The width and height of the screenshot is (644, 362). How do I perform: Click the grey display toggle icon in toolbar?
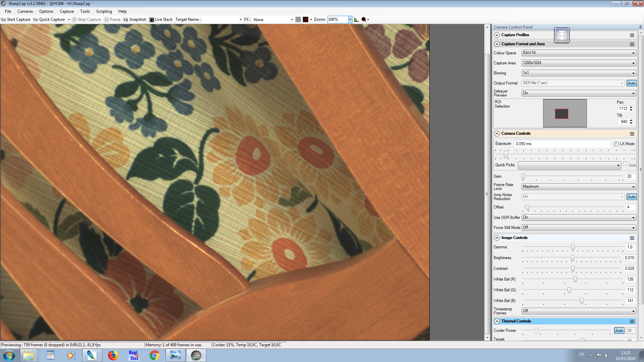(x=298, y=19)
